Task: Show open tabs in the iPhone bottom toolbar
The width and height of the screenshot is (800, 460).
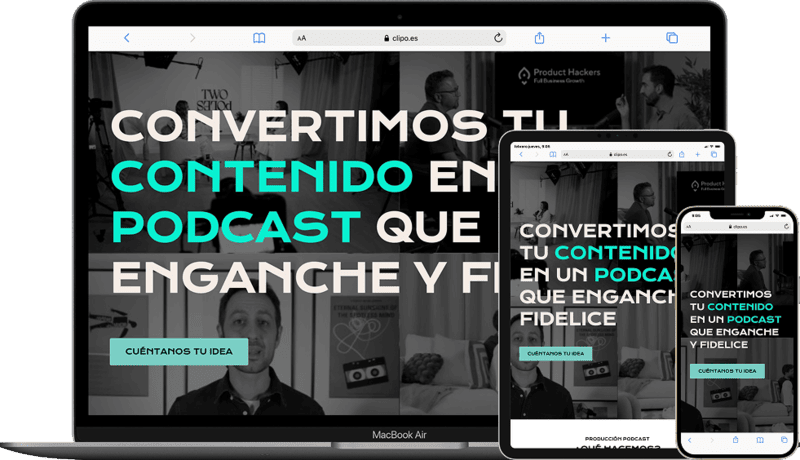Action: tap(784, 440)
